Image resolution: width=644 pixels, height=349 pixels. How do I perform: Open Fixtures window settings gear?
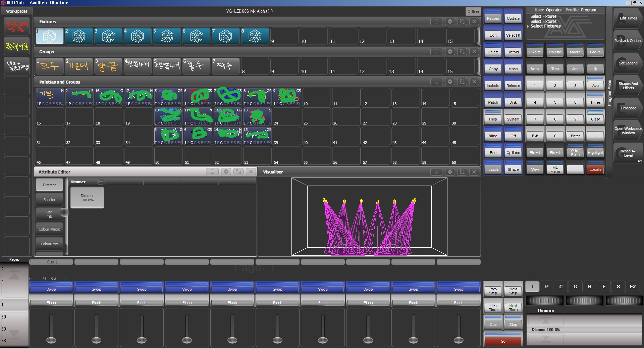[x=450, y=21]
